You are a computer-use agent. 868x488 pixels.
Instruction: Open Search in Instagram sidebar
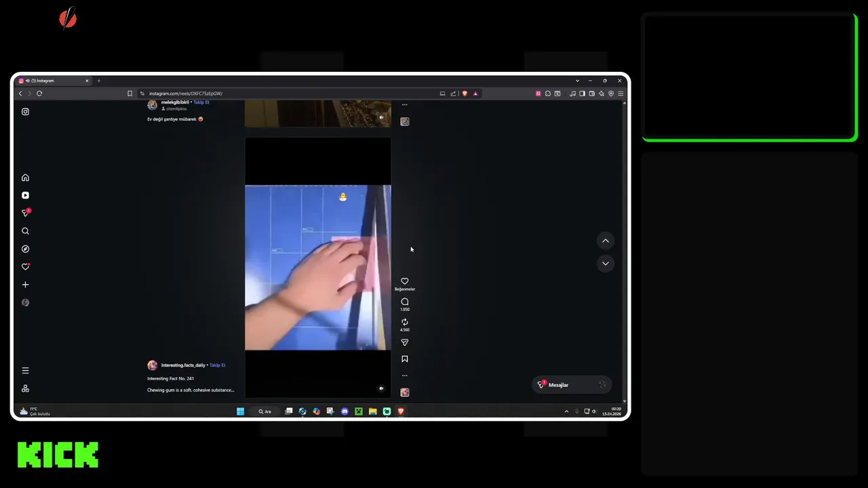click(25, 231)
